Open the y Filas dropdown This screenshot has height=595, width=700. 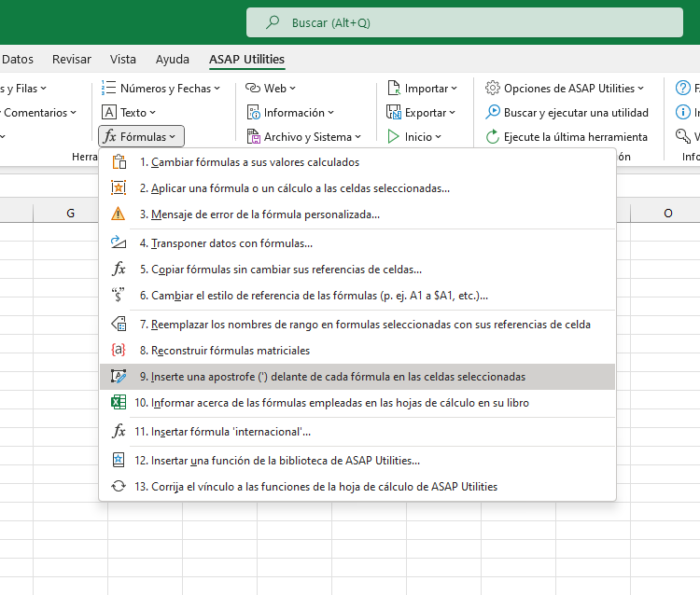click(23, 89)
